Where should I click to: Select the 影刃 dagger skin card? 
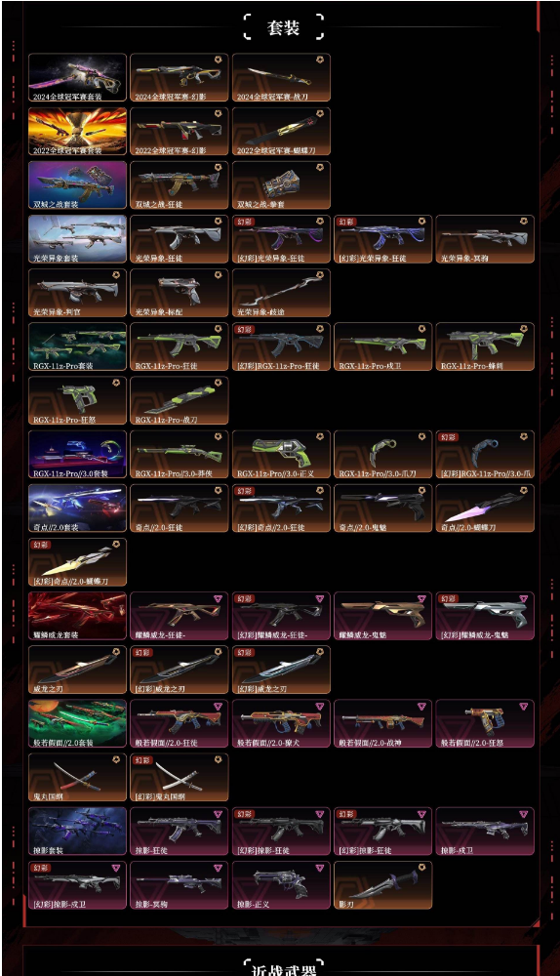tap(382, 885)
